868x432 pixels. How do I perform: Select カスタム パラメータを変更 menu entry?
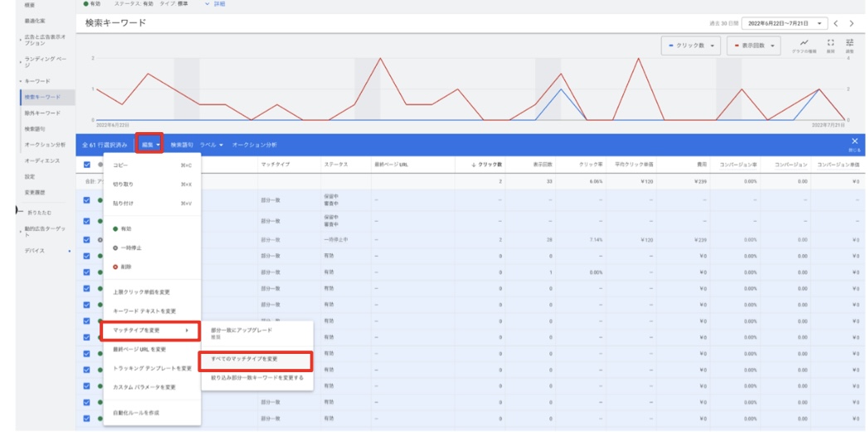pos(152,387)
